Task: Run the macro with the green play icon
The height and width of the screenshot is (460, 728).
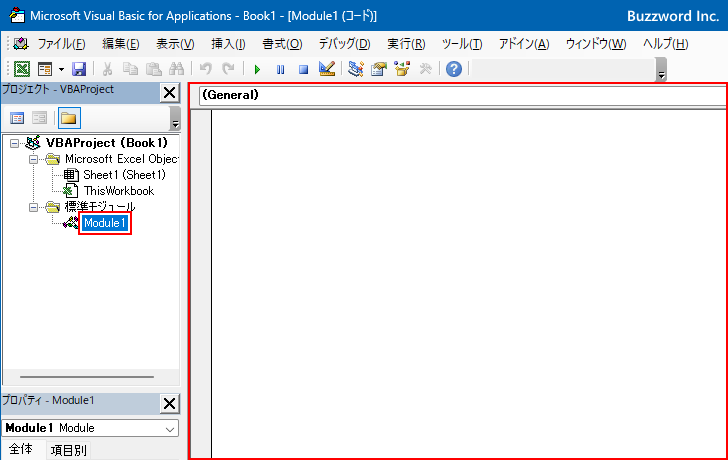Action: pos(257,70)
